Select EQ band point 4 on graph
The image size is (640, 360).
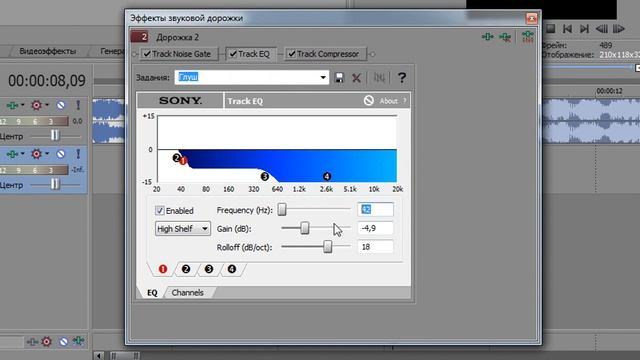[327, 176]
